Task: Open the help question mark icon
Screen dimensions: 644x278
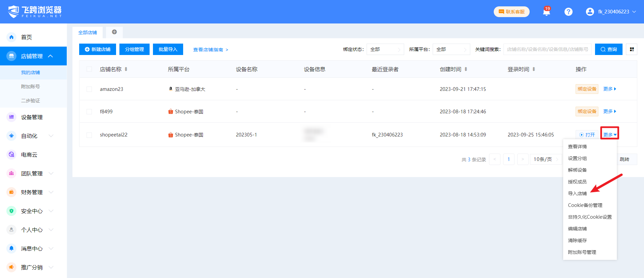Action: (x=568, y=12)
